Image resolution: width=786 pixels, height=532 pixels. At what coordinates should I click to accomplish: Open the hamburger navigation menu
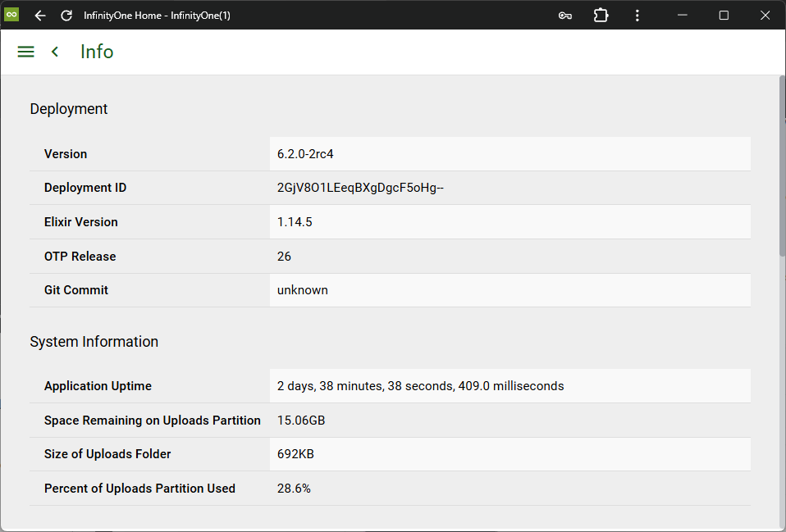click(25, 52)
